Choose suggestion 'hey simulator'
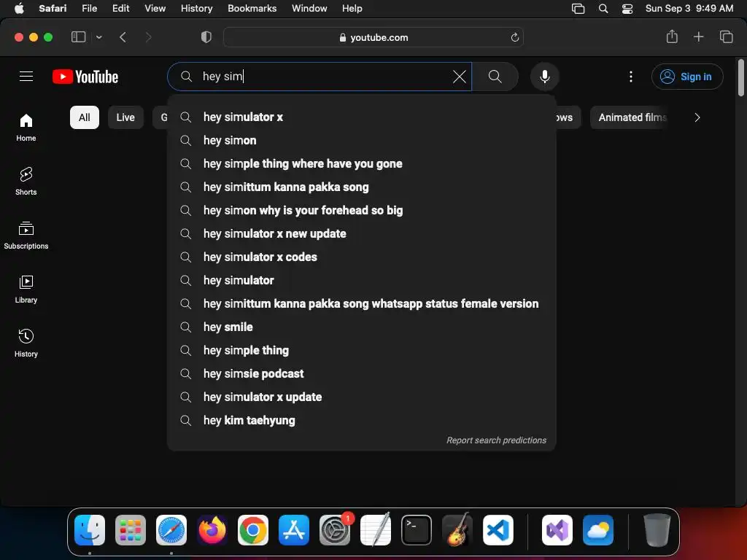747x560 pixels. coord(361,281)
